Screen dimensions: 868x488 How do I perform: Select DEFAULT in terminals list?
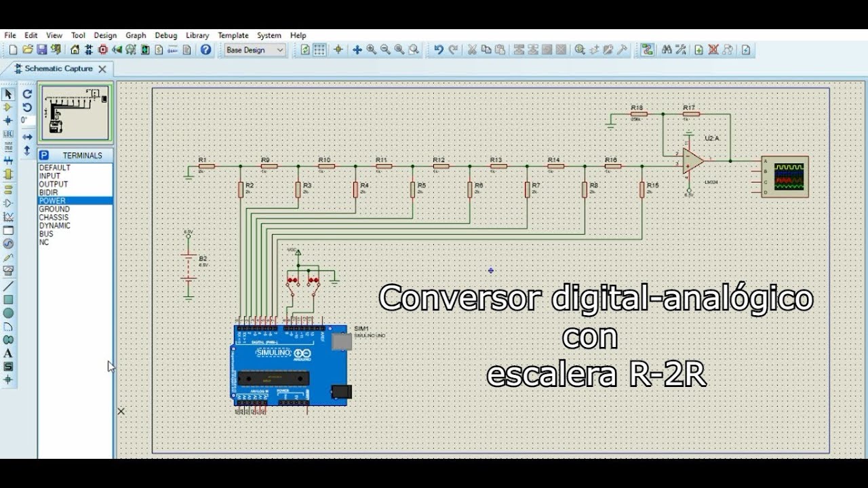75,167
